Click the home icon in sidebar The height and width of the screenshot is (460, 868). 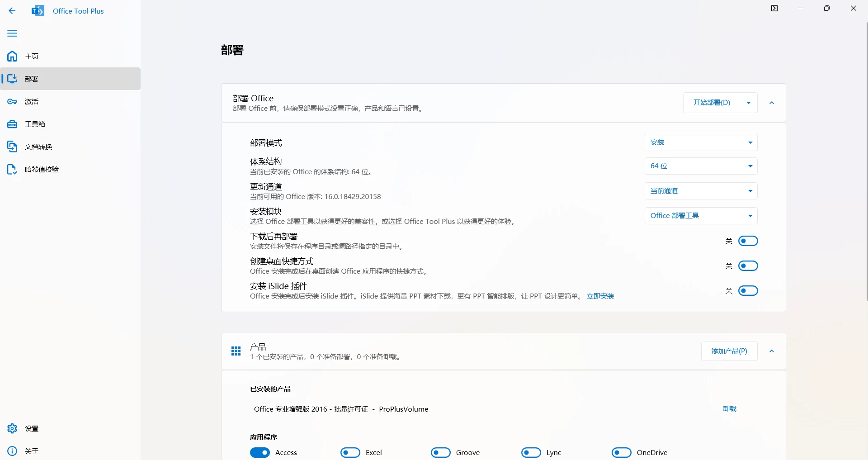click(x=12, y=56)
